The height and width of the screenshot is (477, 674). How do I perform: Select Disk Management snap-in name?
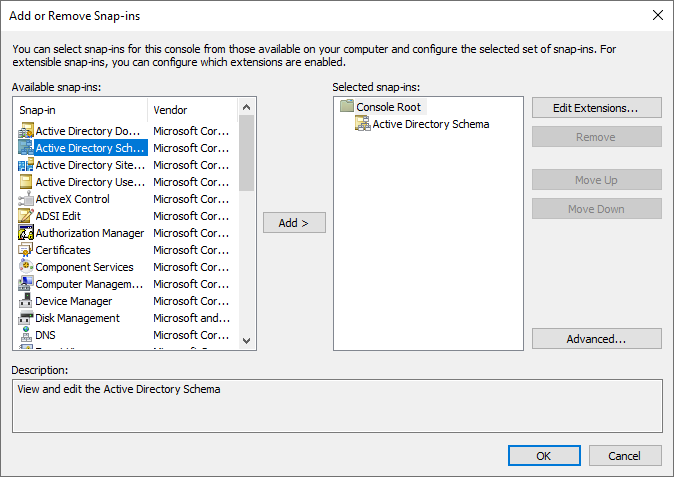coord(78,318)
